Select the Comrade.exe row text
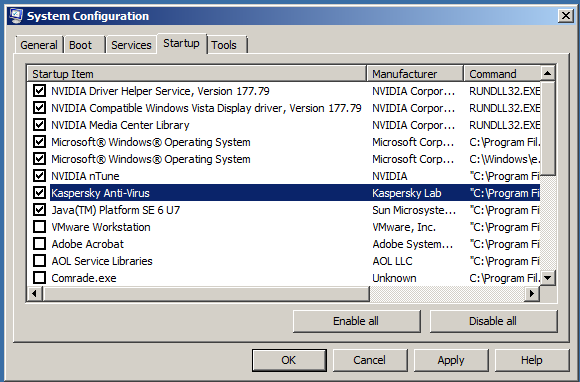Viewport: 580px width, 382px height. (84, 278)
